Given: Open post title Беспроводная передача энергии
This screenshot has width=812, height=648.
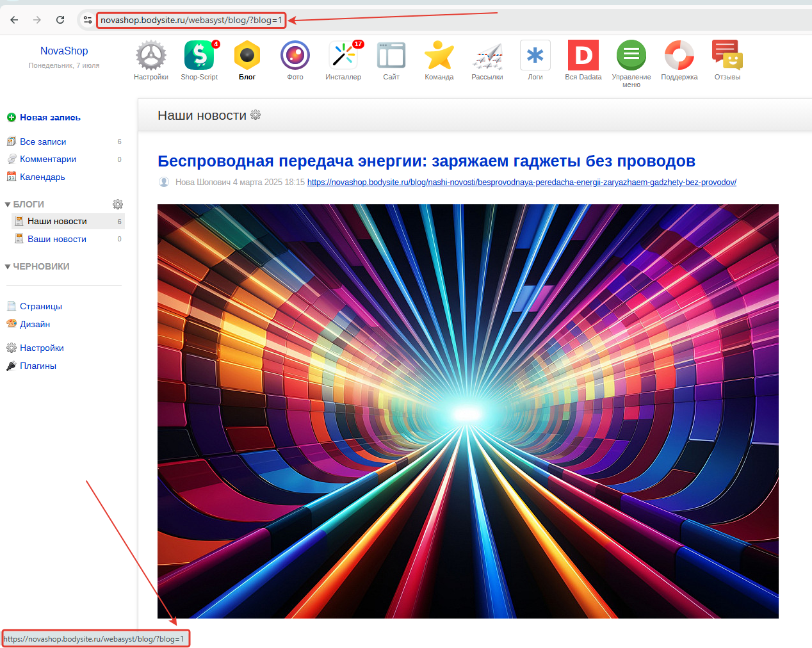Looking at the screenshot, I should (x=426, y=161).
